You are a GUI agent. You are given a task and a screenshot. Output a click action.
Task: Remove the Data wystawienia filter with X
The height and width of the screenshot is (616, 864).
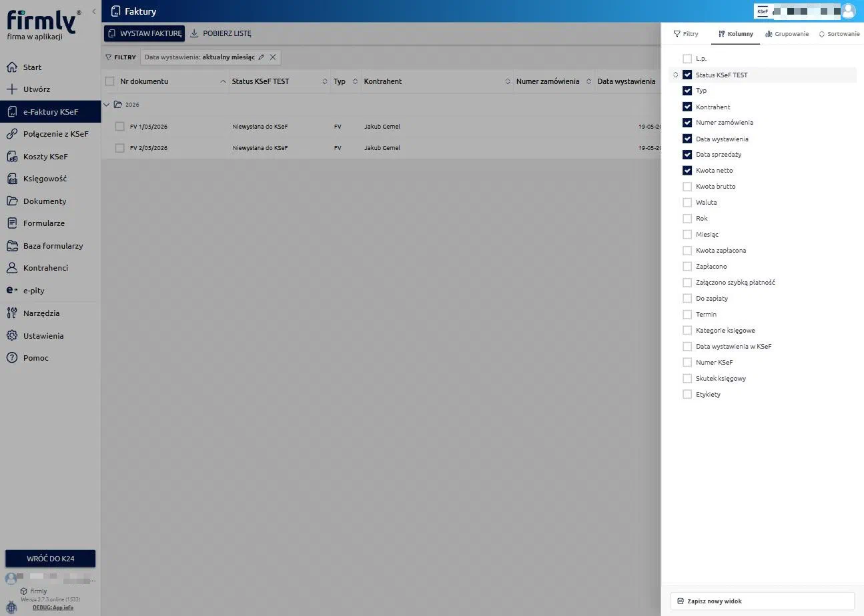click(x=273, y=57)
